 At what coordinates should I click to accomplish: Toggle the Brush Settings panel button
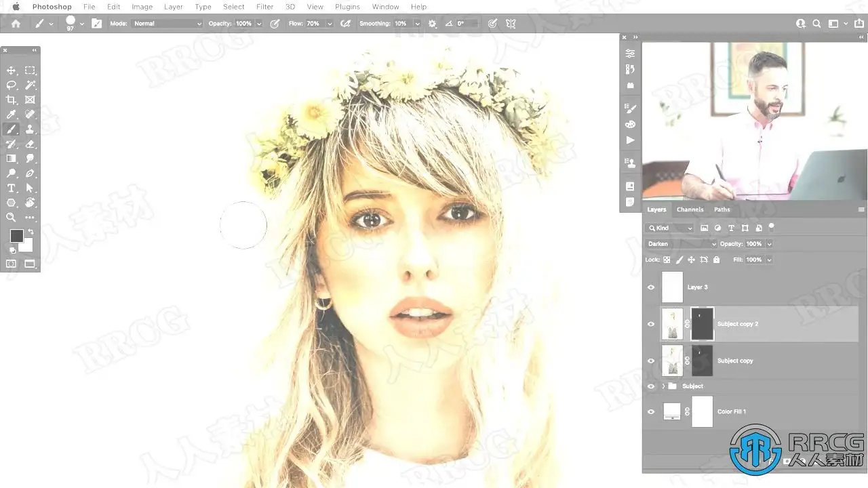coord(97,24)
